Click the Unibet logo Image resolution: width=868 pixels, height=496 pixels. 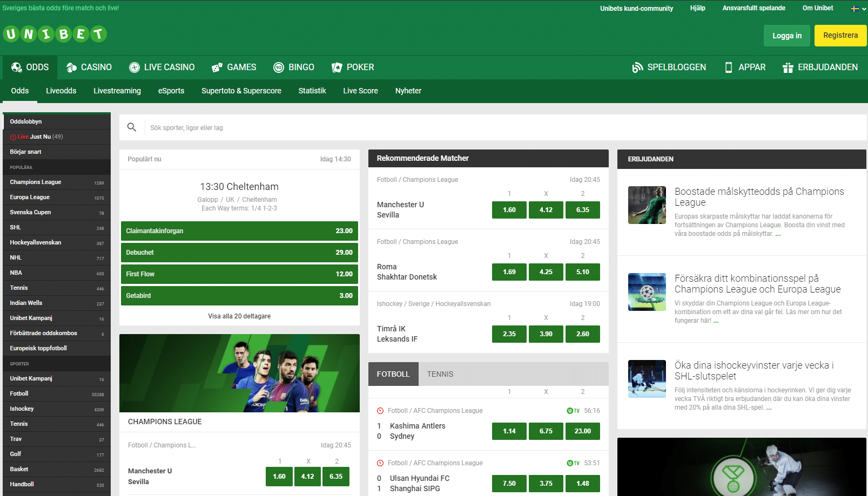tap(55, 35)
